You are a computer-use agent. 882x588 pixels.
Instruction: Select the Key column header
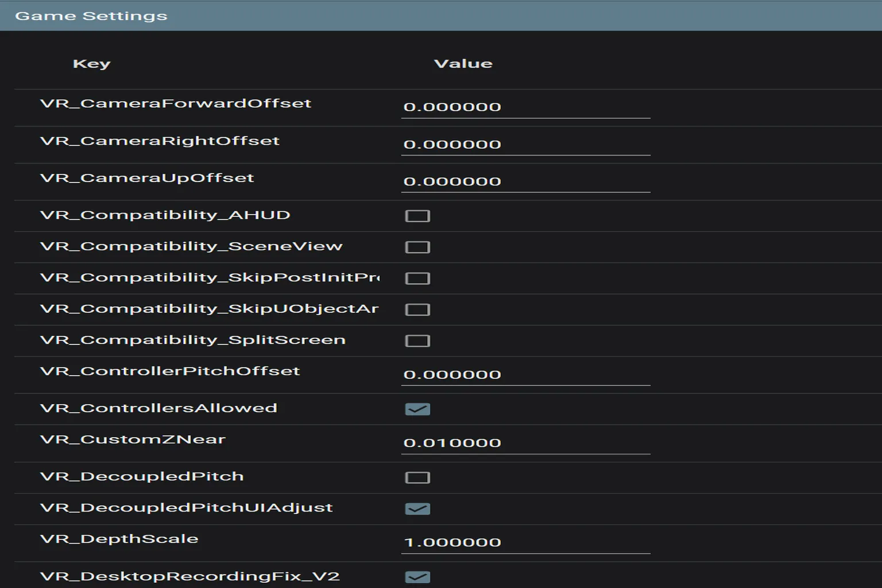click(92, 64)
